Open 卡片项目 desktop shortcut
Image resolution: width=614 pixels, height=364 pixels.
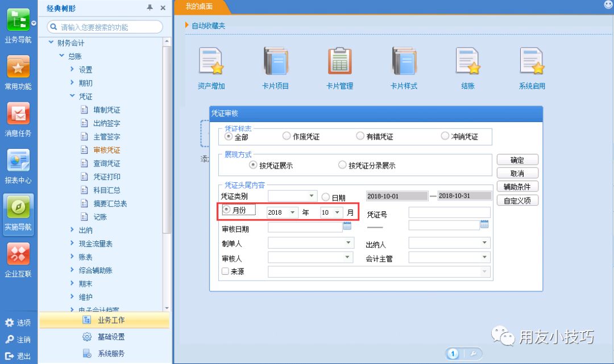275,68
